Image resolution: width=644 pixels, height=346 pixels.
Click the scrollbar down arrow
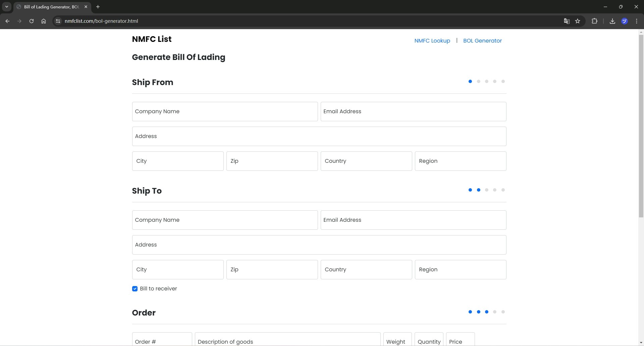coord(641,343)
